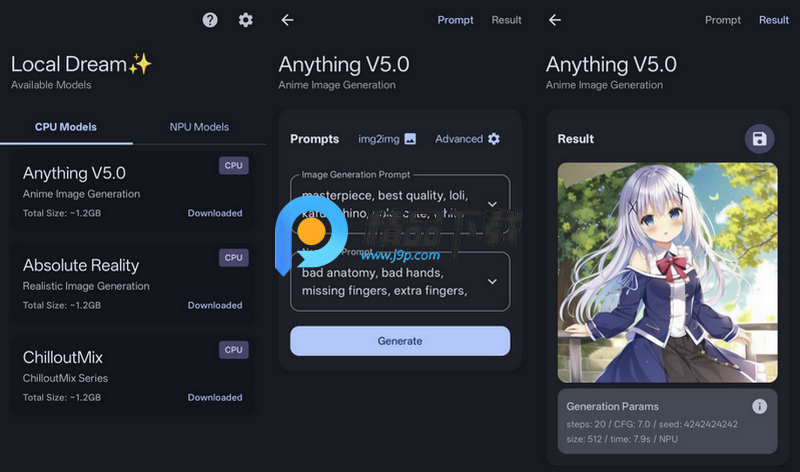Screen dimensions: 800x472
Task: Select Result tab in middle screen
Action: [506, 20]
